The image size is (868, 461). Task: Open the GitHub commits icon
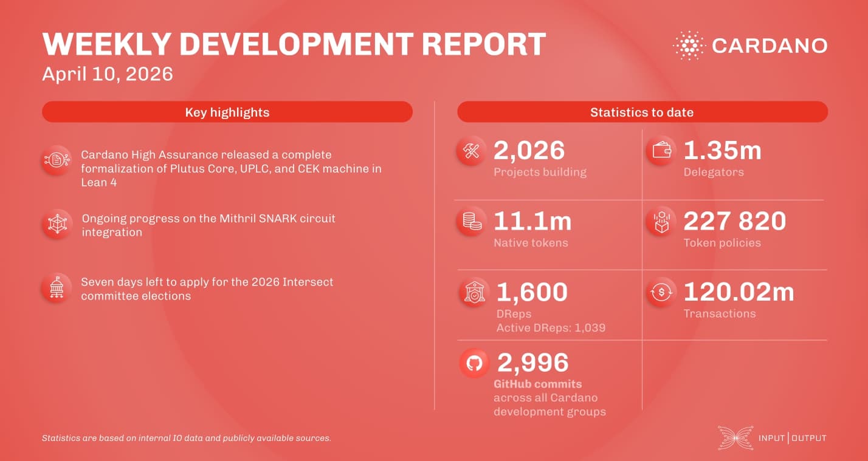point(474,363)
